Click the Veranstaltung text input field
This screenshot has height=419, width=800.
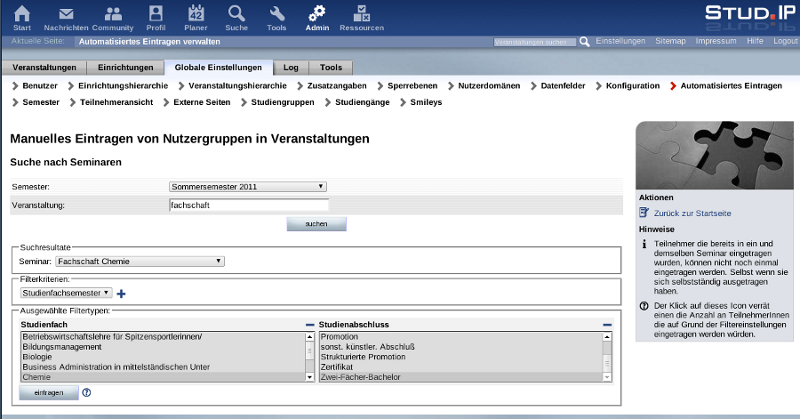(249, 205)
